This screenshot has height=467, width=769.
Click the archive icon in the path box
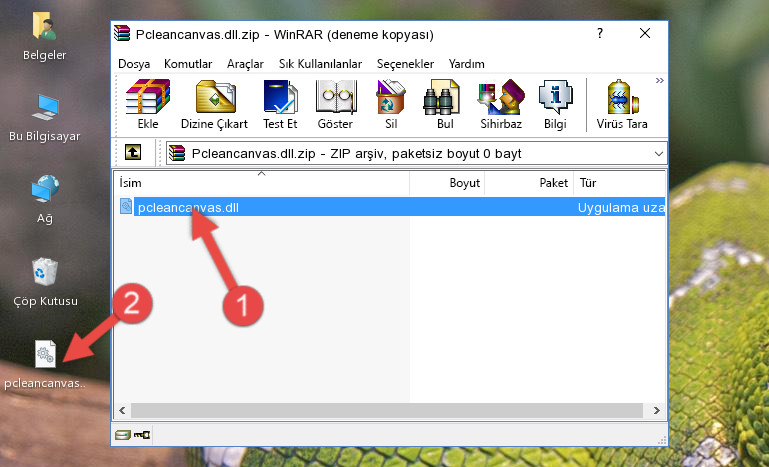tap(177, 154)
